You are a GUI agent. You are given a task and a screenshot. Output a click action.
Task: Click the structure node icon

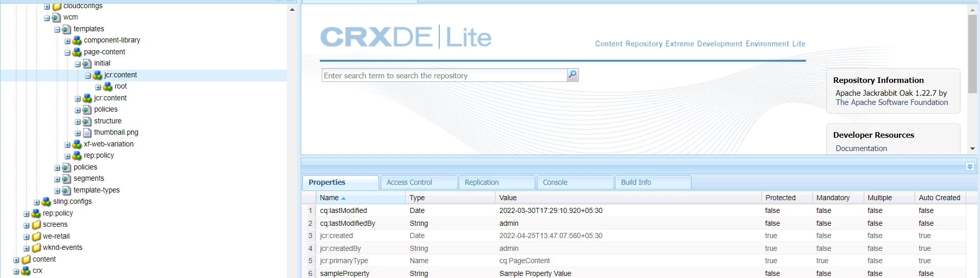[87, 121]
